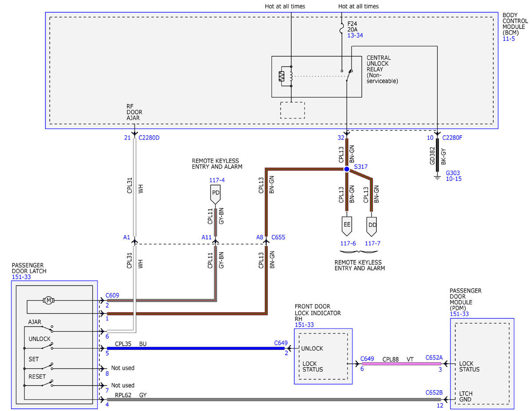Select the G303 ground label
This screenshot has height=411, width=532.
coord(454,172)
